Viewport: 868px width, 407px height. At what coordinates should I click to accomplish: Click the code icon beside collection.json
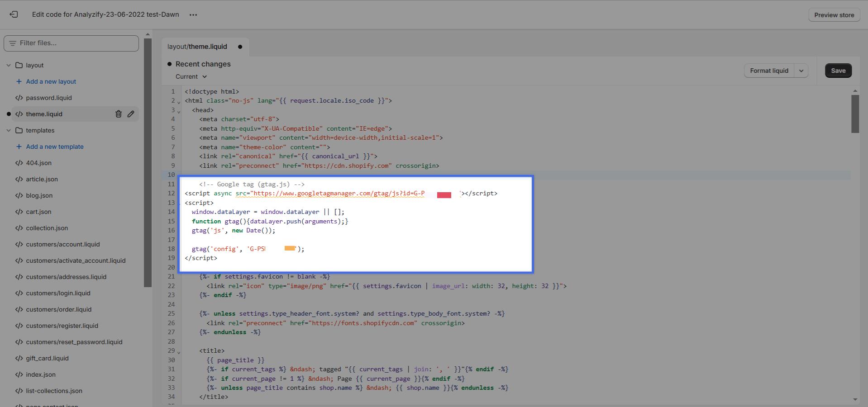pos(19,228)
